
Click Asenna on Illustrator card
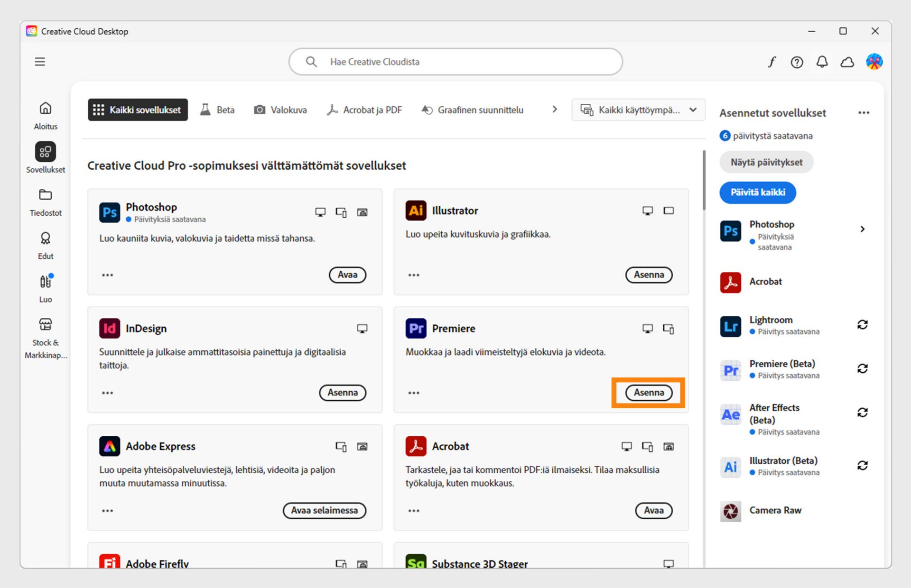tap(649, 275)
